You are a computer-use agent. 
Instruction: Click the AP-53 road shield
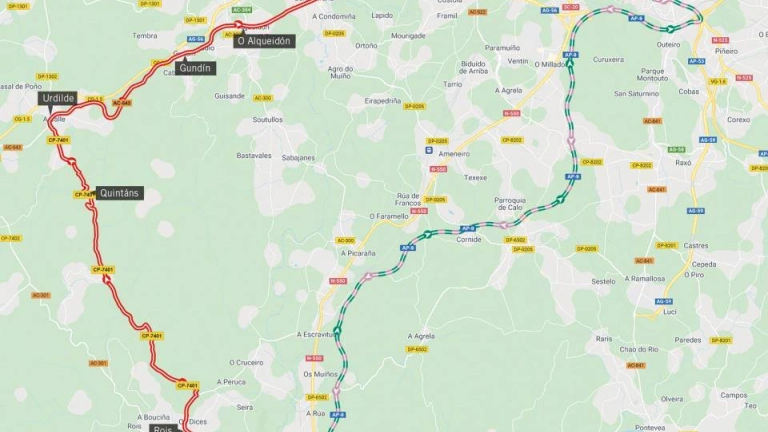[x=696, y=61]
